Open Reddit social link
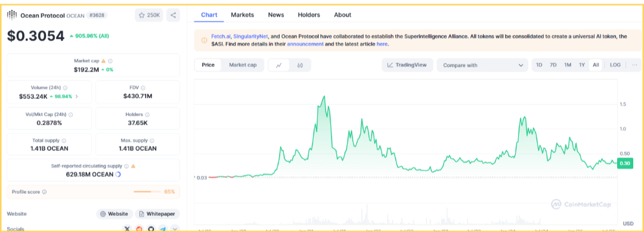Image resolution: width=644 pixels, height=232 pixels. coord(139,229)
